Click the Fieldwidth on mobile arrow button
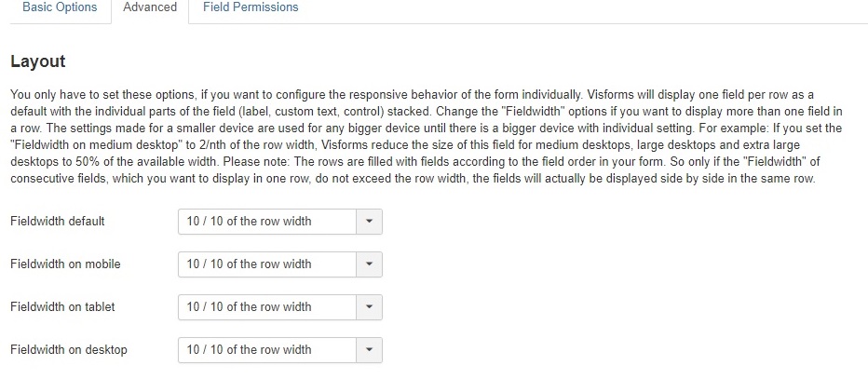 pyautogui.click(x=369, y=264)
